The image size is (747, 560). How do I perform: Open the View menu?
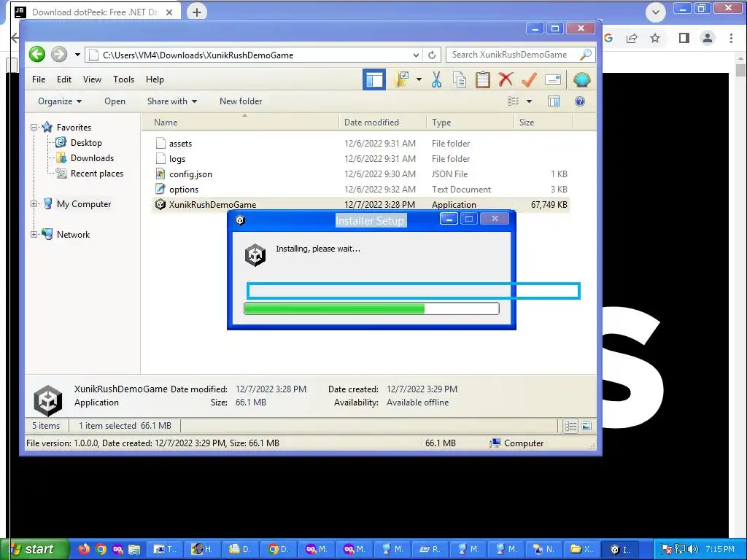92,79
